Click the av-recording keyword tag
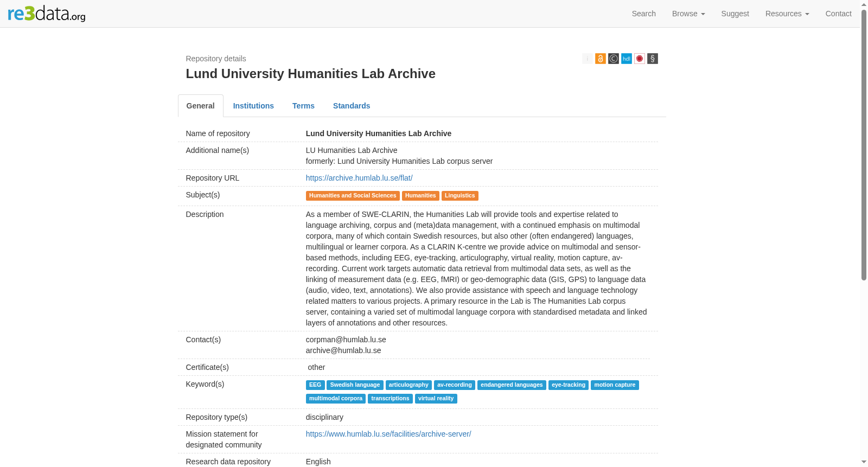Screen dimensions: 868x467 pyautogui.click(x=455, y=385)
